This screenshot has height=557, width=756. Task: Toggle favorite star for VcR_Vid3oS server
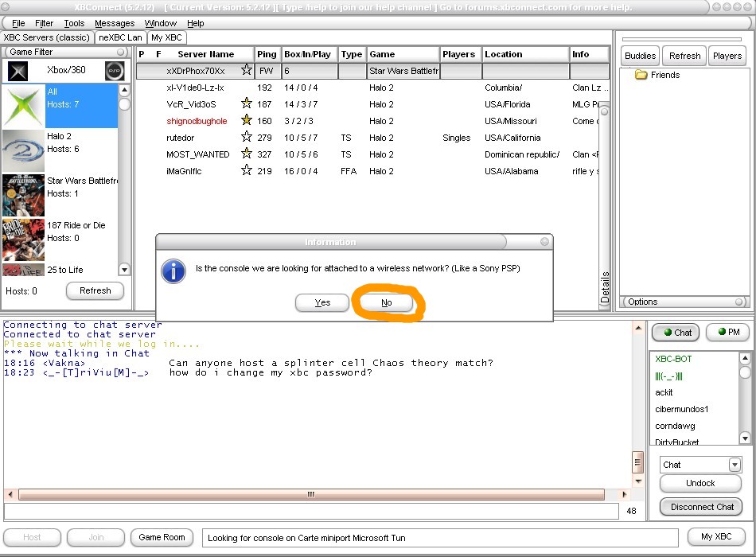tap(247, 103)
